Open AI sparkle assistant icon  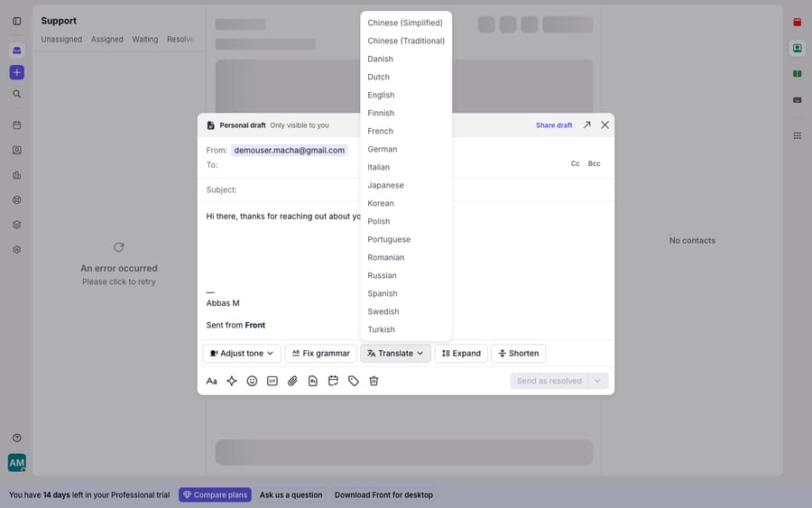232,381
